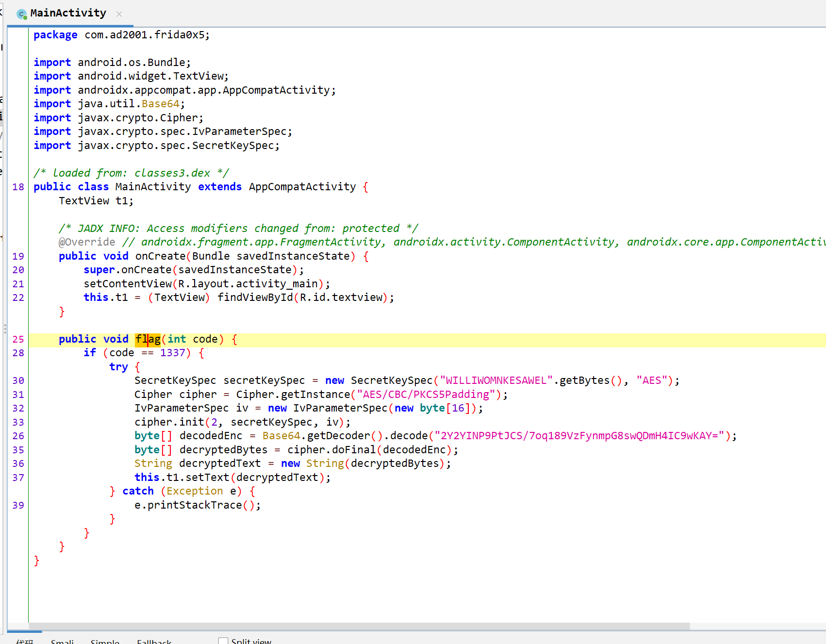Viewport: 826px width, 644px height.
Task: Click line number 39 in gutter
Action: (18, 505)
